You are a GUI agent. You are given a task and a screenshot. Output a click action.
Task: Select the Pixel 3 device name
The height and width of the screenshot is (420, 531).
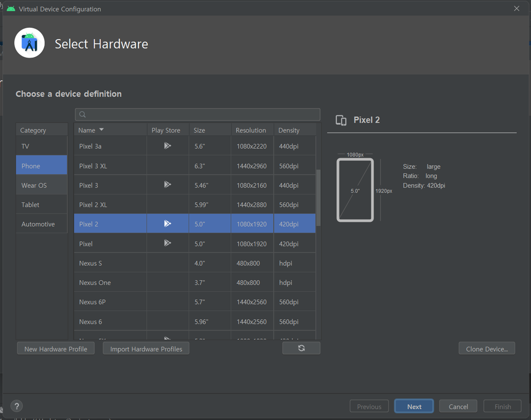[x=88, y=185]
